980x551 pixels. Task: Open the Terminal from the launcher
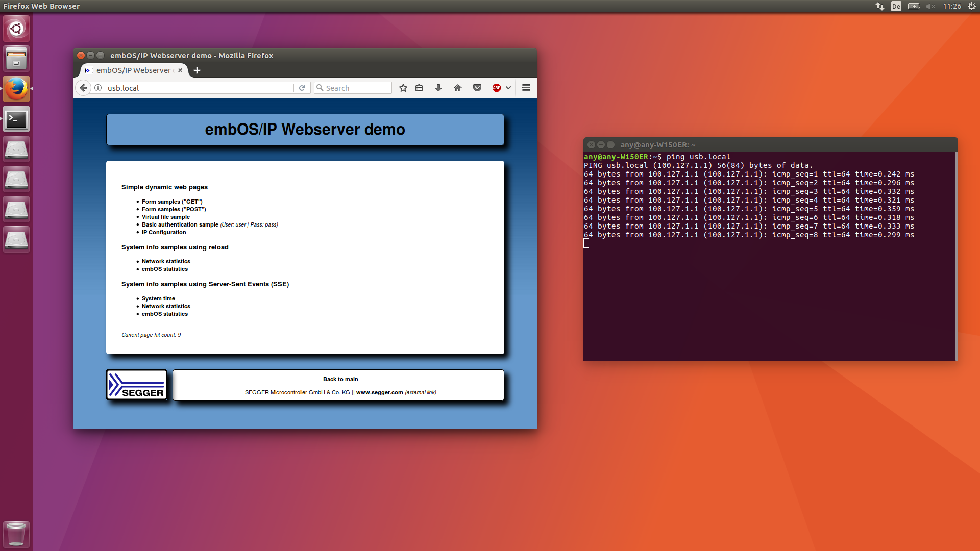click(x=16, y=119)
